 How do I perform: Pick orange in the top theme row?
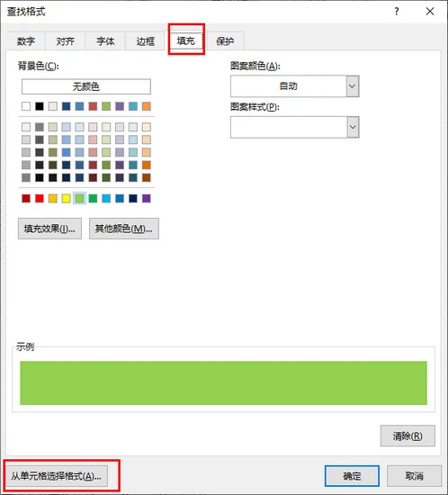(x=147, y=106)
